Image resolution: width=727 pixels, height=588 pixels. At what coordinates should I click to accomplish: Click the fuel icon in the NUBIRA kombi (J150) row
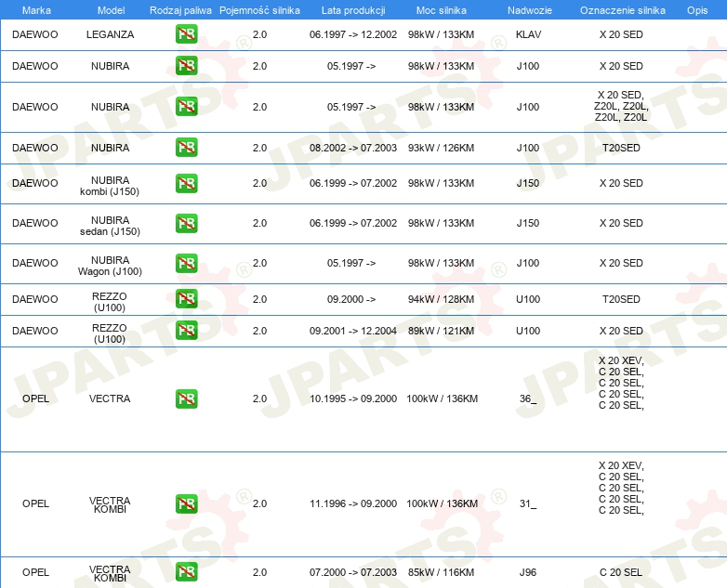tap(186, 184)
